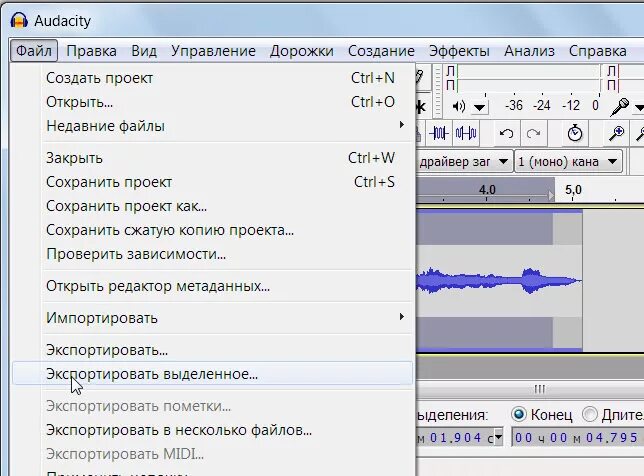Open the Правка menu
Screen dimensions: 644x476
coord(91,51)
